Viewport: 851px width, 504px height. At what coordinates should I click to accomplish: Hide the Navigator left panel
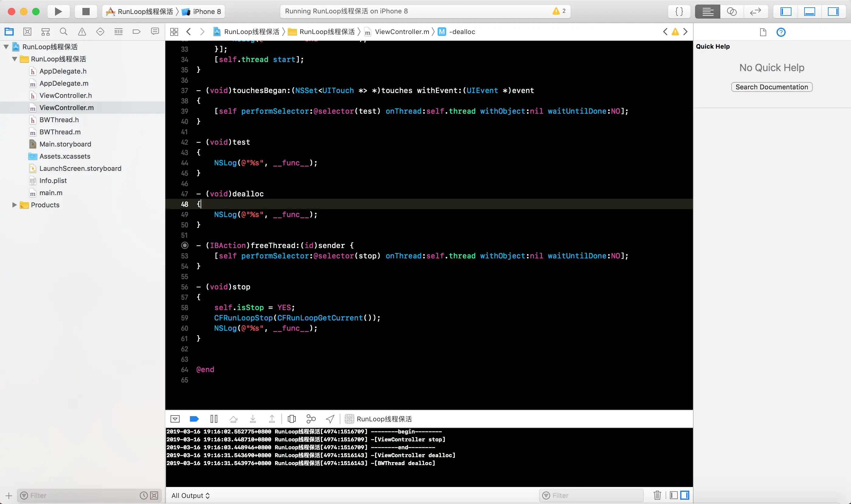(786, 12)
